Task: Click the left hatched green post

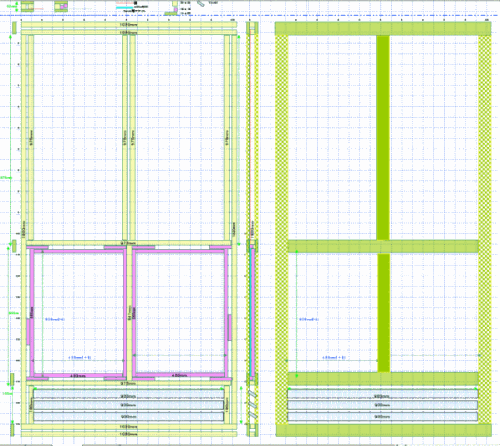Action: pyautogui.click(x=282, y=229)
